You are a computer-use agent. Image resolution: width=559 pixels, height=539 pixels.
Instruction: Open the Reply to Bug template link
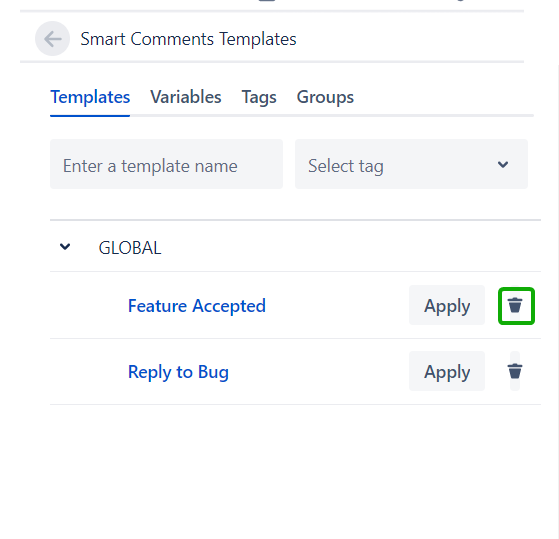coord(178,372)
